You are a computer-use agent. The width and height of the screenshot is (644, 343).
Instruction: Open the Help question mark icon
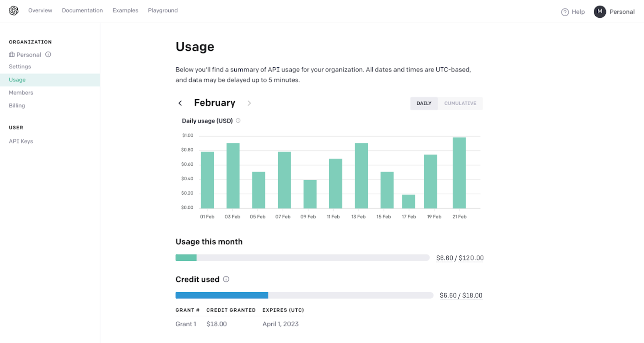(x=565, y=12)
